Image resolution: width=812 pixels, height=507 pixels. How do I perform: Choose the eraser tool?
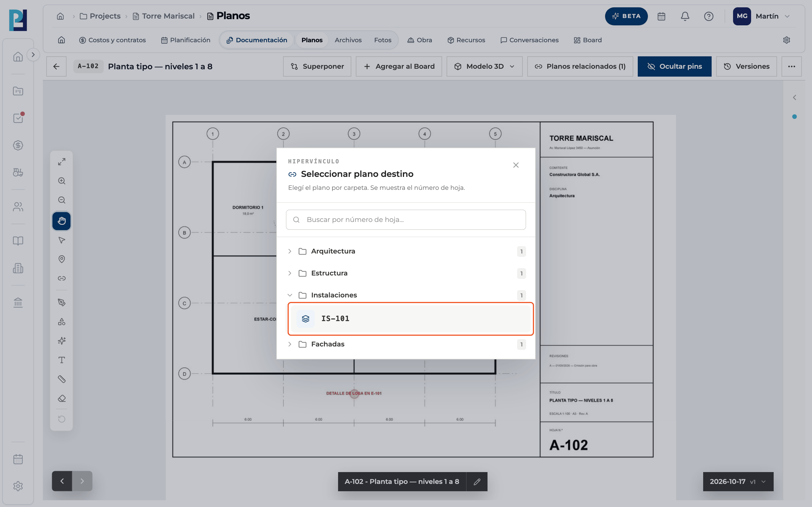tap(61, 398)
